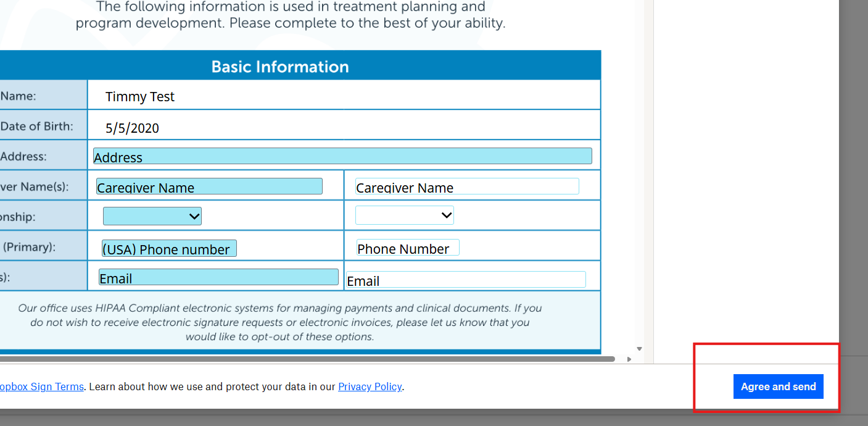Viewport: 868px width, 426px height.
Task: Click the second Phone Number field
Action: (408, 248)
